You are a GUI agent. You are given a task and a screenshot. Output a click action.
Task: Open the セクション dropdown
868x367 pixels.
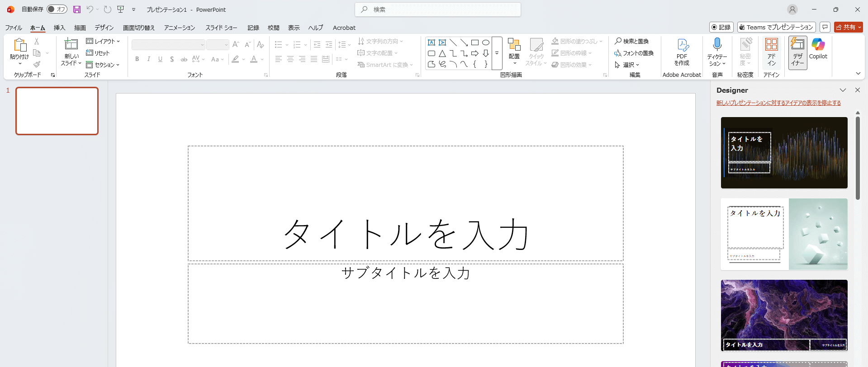103,65
